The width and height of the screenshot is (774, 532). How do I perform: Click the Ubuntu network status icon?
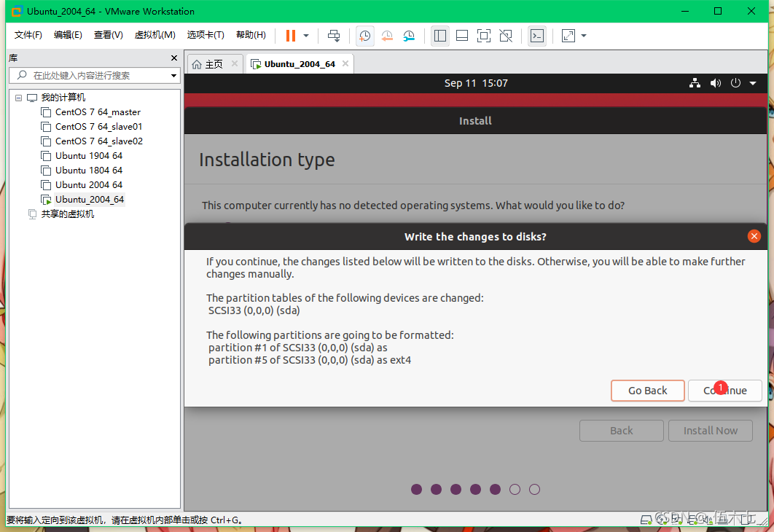click(x=695, y=83)
